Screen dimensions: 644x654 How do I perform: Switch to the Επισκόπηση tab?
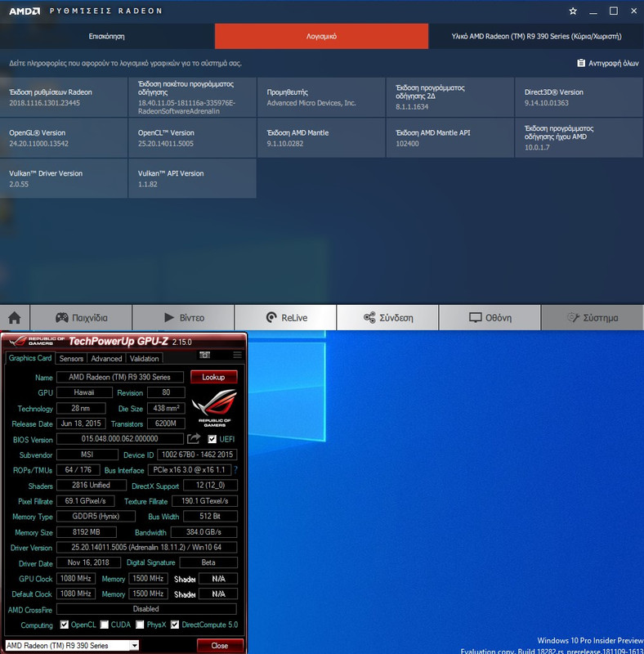107,36
